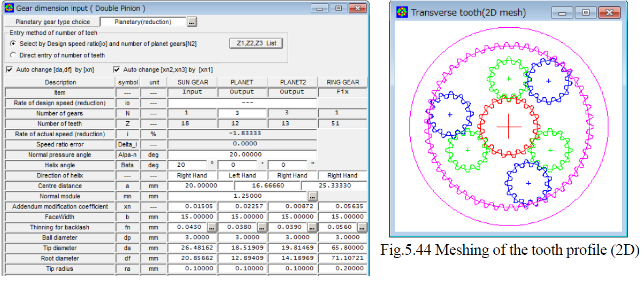Screen dimensions: 644x288
Task: Click Sun Gear root diameter 20.85662
Action: 191,258
